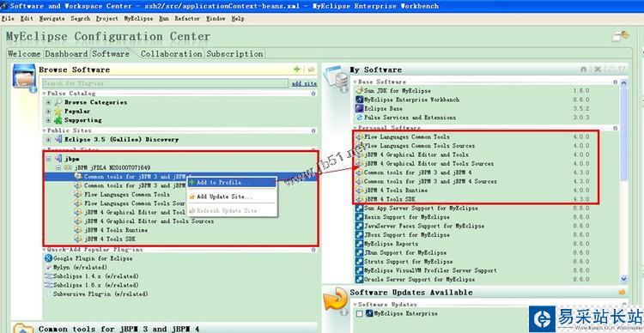Click the JBoss Support for MyEclipse icon
Viewport: 644px width, 333px height.
pos(360,235)
